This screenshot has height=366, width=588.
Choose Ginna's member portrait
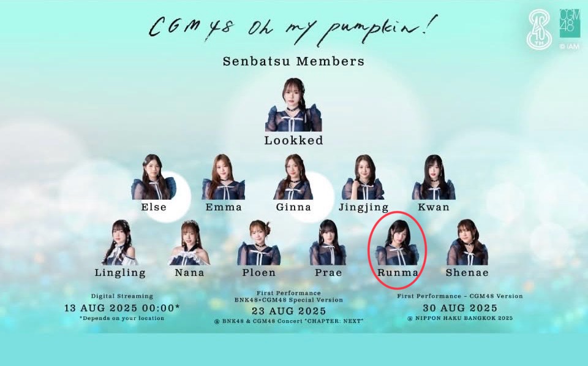(x=293, y=177)
